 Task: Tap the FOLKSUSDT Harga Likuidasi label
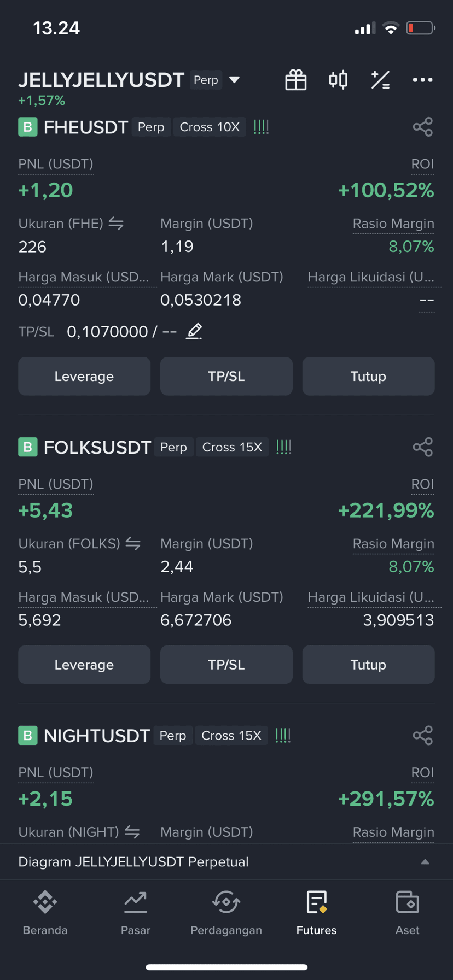point(371,597)
